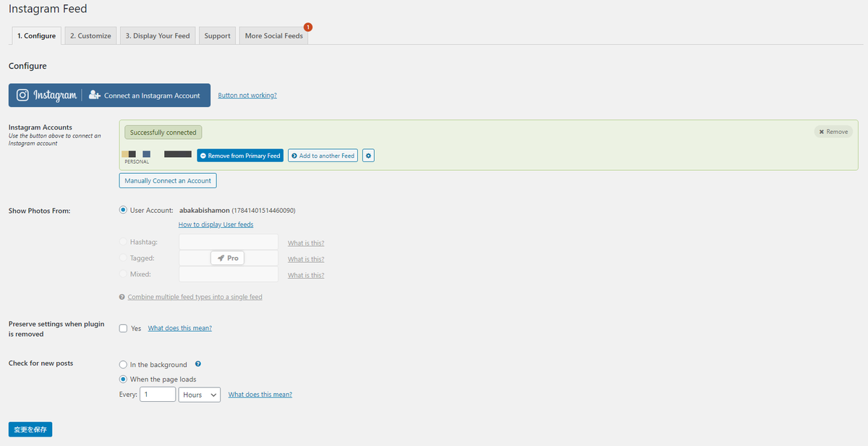
Task: Click the abakabishamon account name
Action: 205,210
